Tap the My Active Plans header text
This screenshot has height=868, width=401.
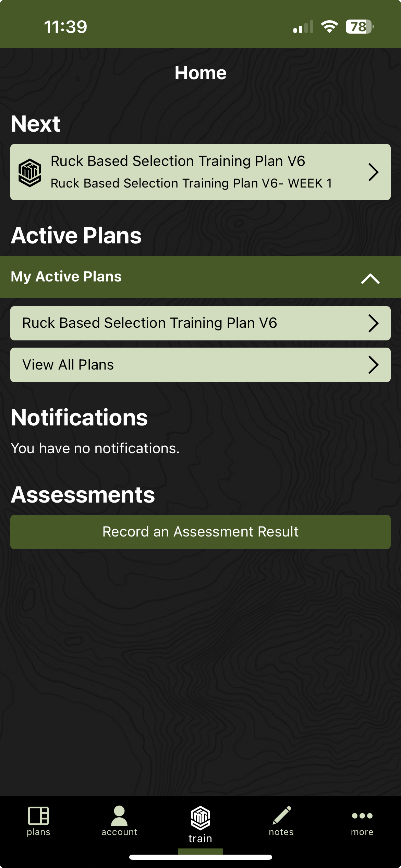[x=66, y=277]
